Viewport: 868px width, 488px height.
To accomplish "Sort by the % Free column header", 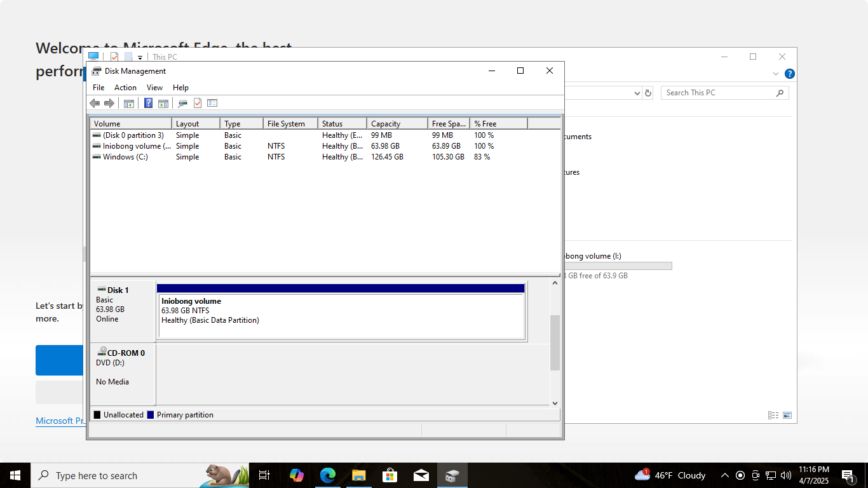I will point(498,124).
